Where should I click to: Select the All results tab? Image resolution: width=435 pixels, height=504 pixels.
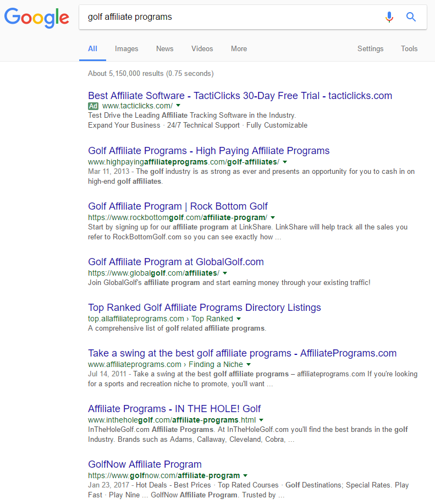point(92,48)
